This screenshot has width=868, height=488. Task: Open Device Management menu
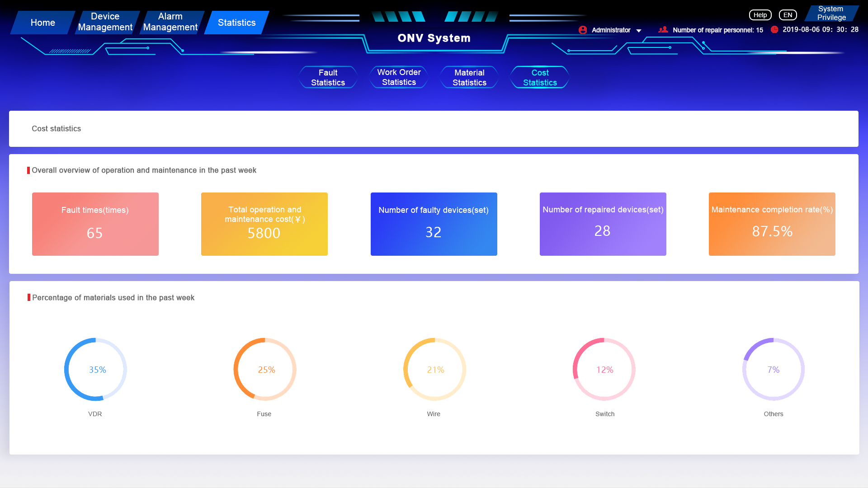pyautogui.click(x=105, y=22)
